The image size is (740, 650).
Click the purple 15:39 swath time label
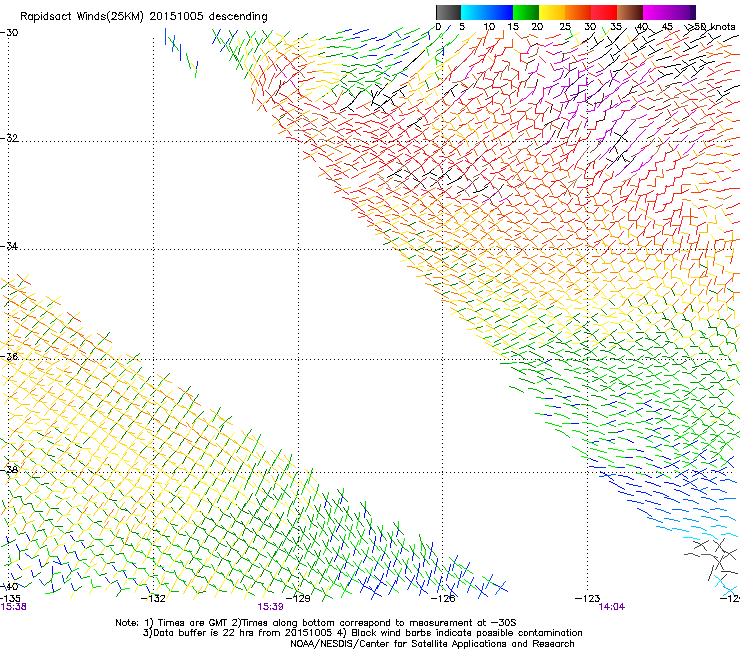[270, 607]
